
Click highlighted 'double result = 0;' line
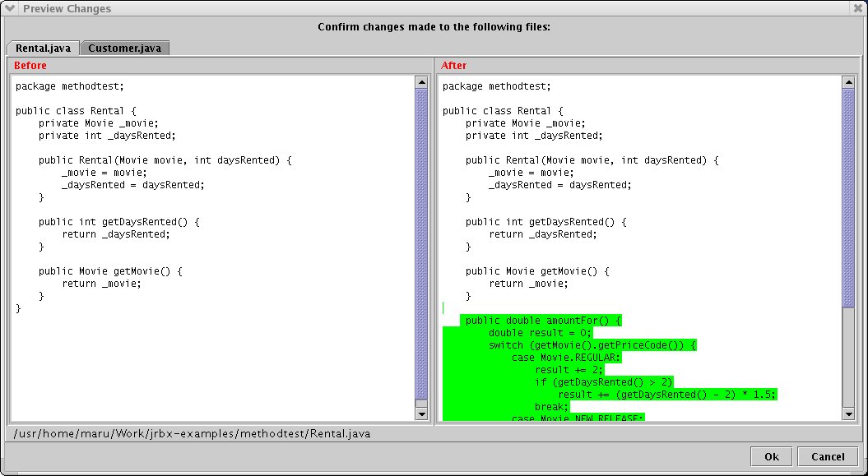[541, 333]
